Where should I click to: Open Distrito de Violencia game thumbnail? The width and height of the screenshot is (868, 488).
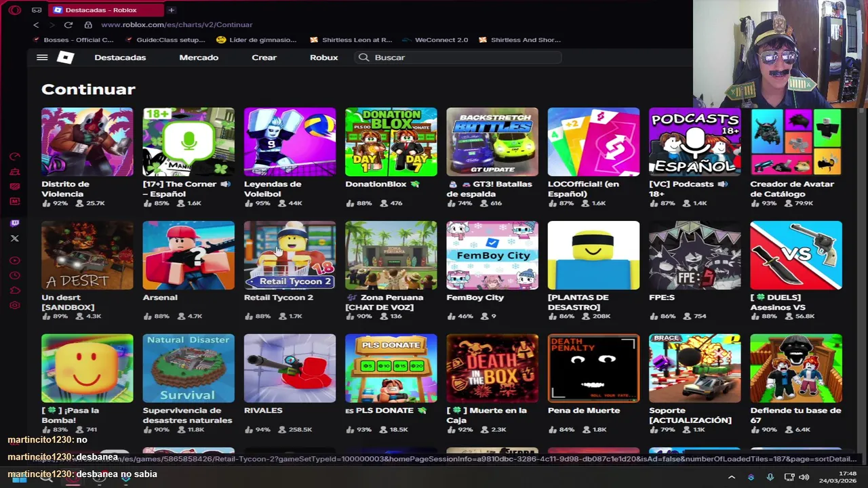(87, 142)
